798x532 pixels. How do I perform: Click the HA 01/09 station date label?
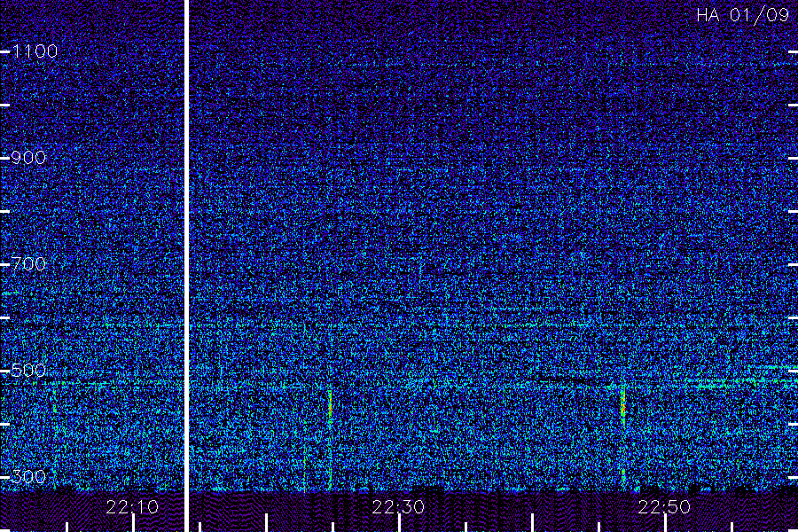coord(742,15)
